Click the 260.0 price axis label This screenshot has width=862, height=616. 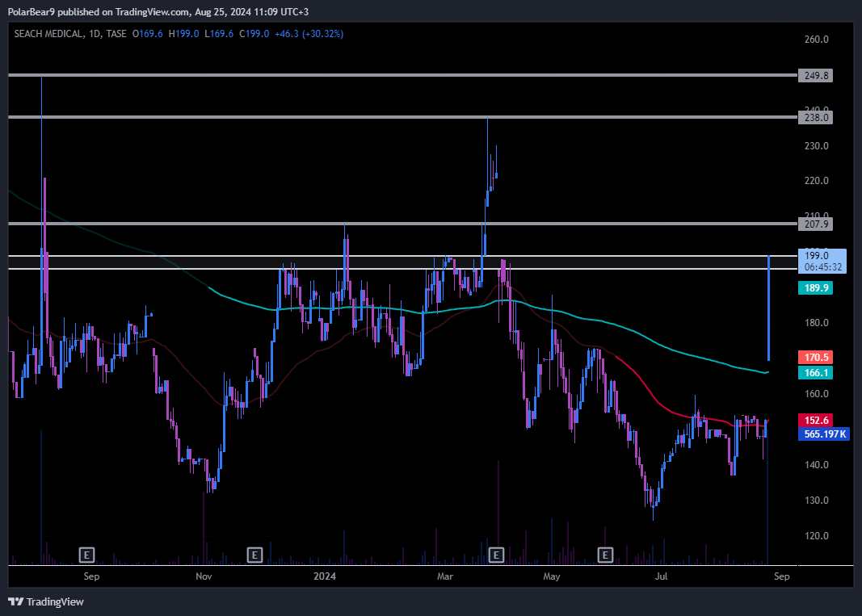coord(817,39)
